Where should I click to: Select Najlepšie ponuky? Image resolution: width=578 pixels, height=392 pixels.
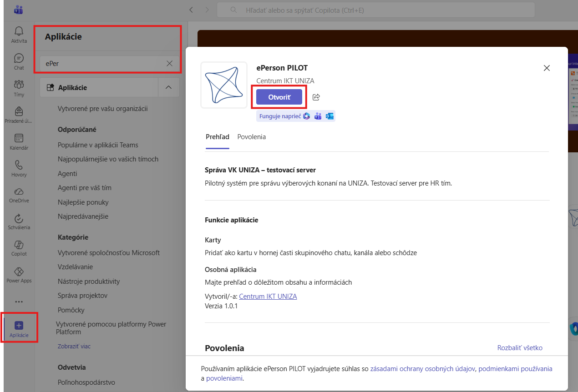pyautogui.click(x=83, y=202)
